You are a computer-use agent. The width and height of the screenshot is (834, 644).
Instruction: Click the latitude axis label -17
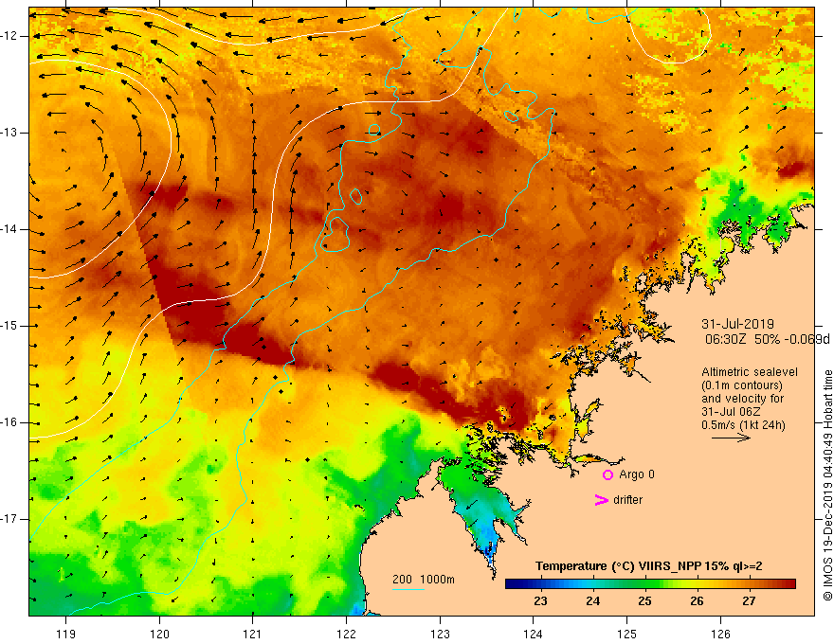click(x=10, y=519)
